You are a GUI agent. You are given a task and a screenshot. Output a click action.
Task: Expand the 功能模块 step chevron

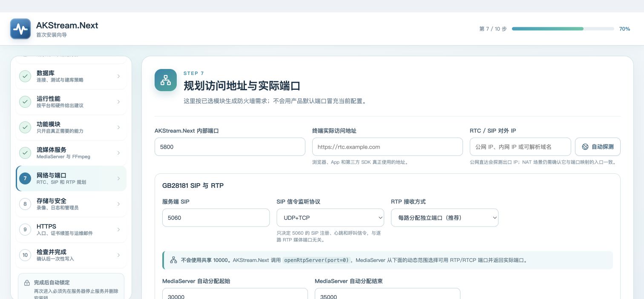coord(118,127)
